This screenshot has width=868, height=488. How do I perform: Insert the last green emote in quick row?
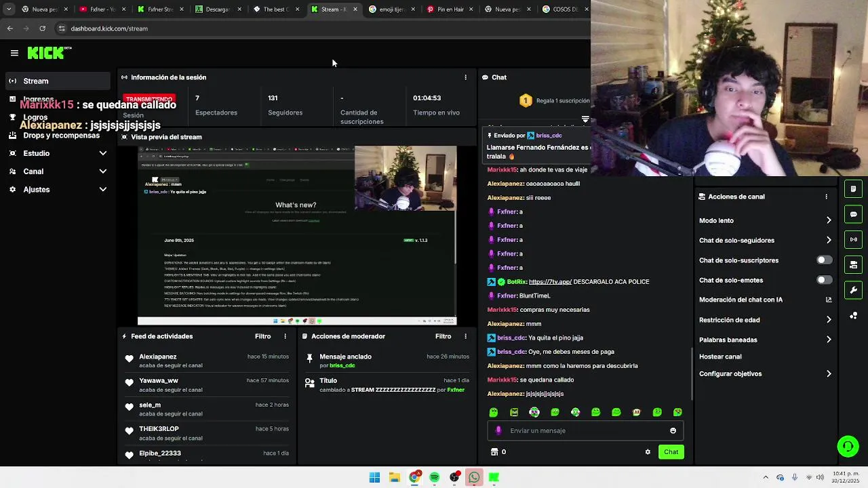pos(677,412)
